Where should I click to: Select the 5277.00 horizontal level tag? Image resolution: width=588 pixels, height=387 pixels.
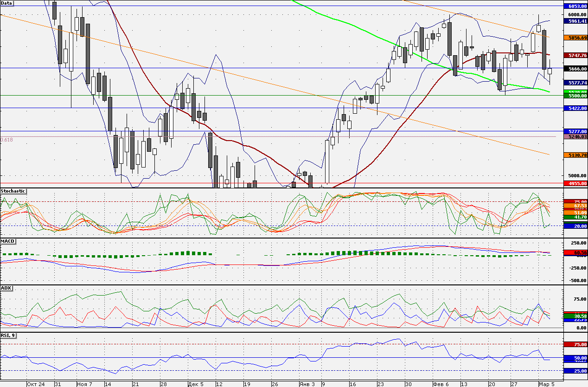tap(575, 131)
